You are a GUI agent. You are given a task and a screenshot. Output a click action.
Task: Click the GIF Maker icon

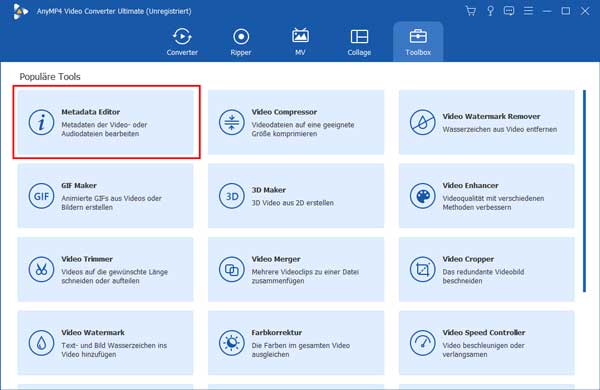click(x=41, y=196)
